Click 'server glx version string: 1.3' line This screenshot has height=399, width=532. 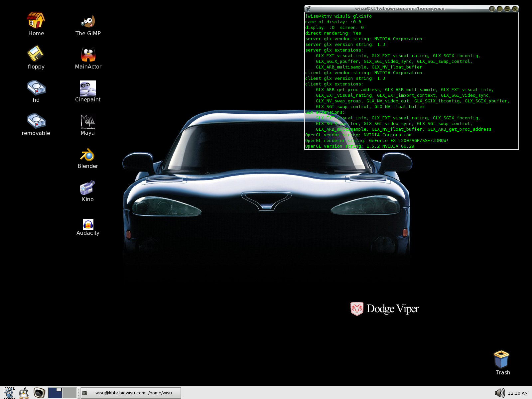(x=345, y=44)
